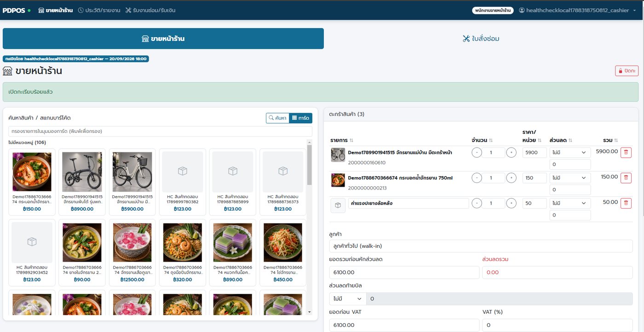Viewport: 644px width, 332px height.
Task: Click the ปิดกะ close-shift button
Action: 627,71
